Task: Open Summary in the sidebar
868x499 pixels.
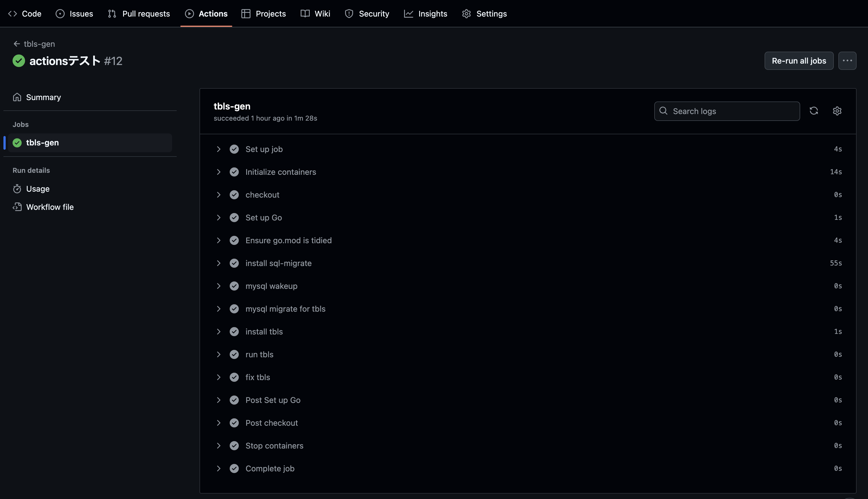Action: coord(44,97)
